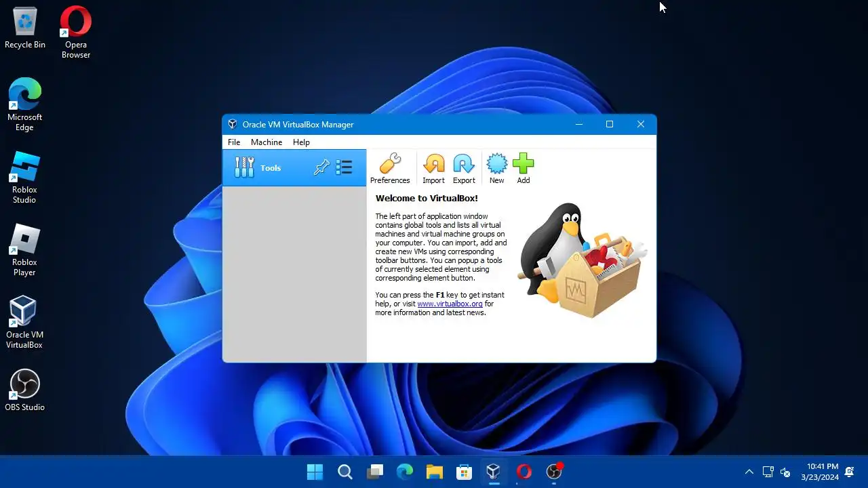
Task: Select the Tools item in left pane
Action: click(294, 167)
